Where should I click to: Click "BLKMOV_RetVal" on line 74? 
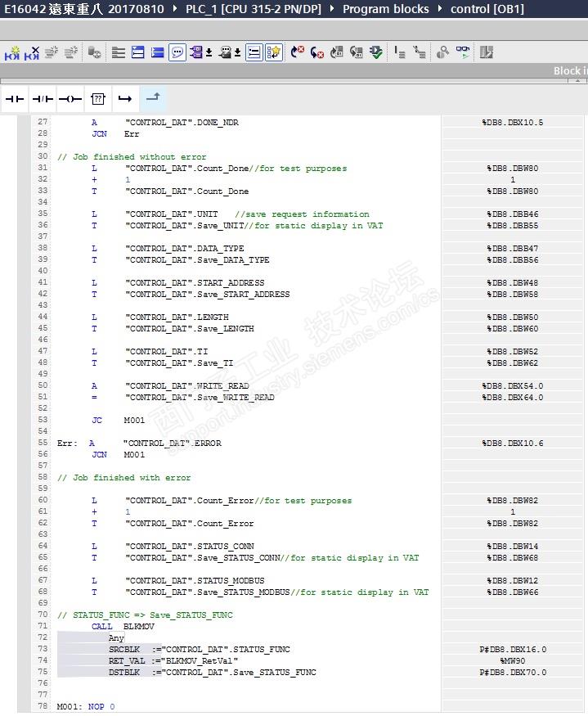(x=200, y=660)
